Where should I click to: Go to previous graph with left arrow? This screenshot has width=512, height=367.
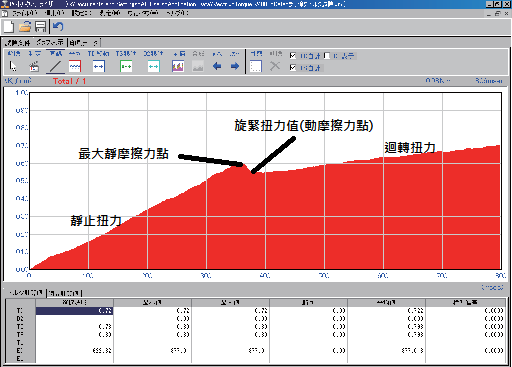217,66
